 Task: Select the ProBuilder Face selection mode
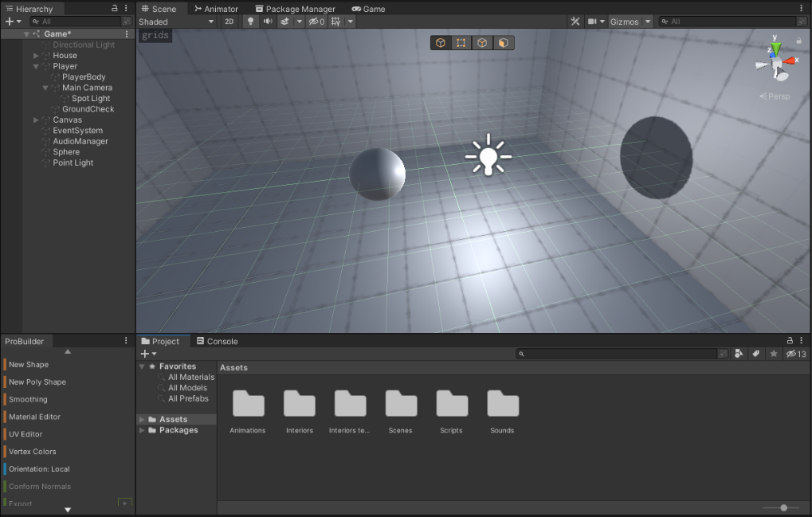[x=501, y=43]
